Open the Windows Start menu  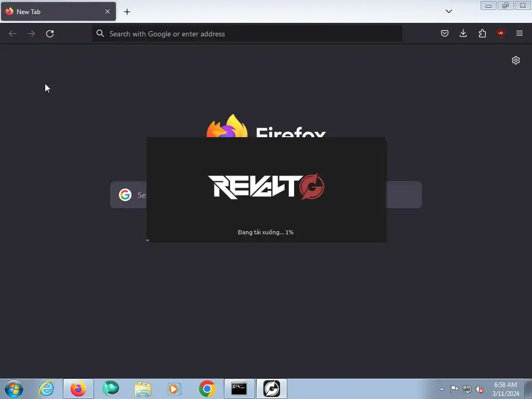(x=14, y=389)
